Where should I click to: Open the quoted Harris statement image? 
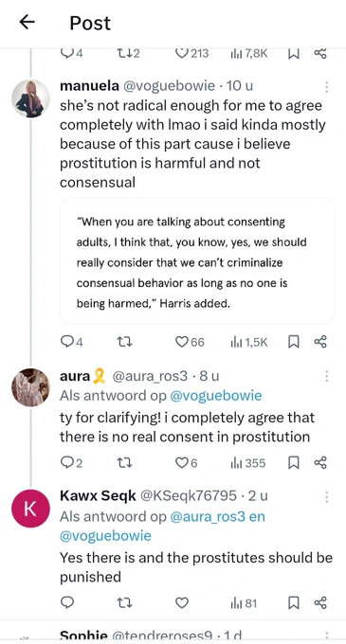(197, 261)
